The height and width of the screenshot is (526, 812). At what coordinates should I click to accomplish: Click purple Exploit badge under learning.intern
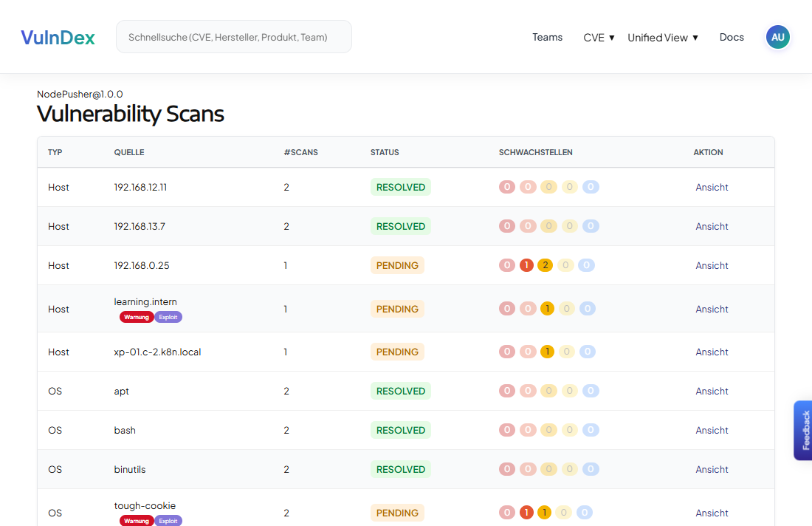pos(168,317)
